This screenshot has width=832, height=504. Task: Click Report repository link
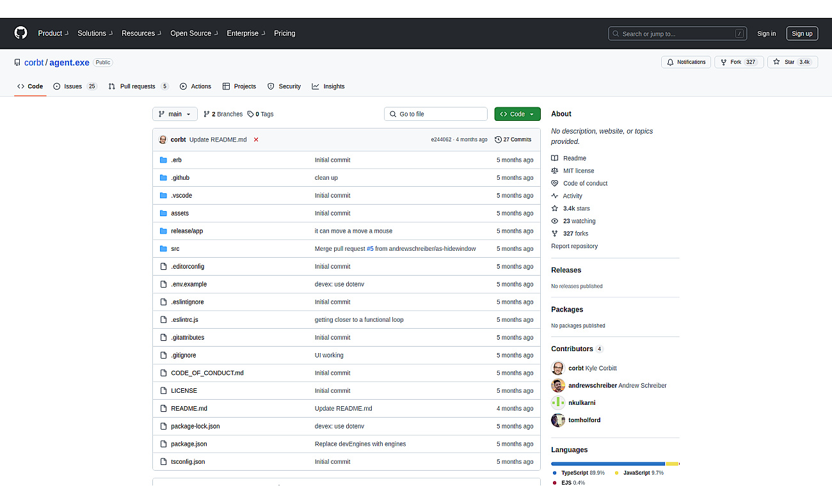coord(574,246)
